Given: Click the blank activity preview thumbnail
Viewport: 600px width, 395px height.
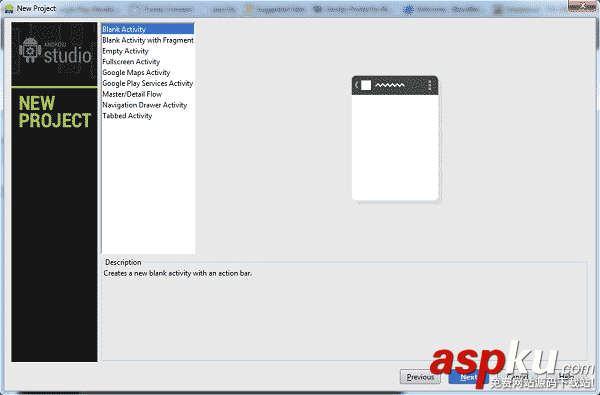Looking at the screenshot, I should pos(395,138).
